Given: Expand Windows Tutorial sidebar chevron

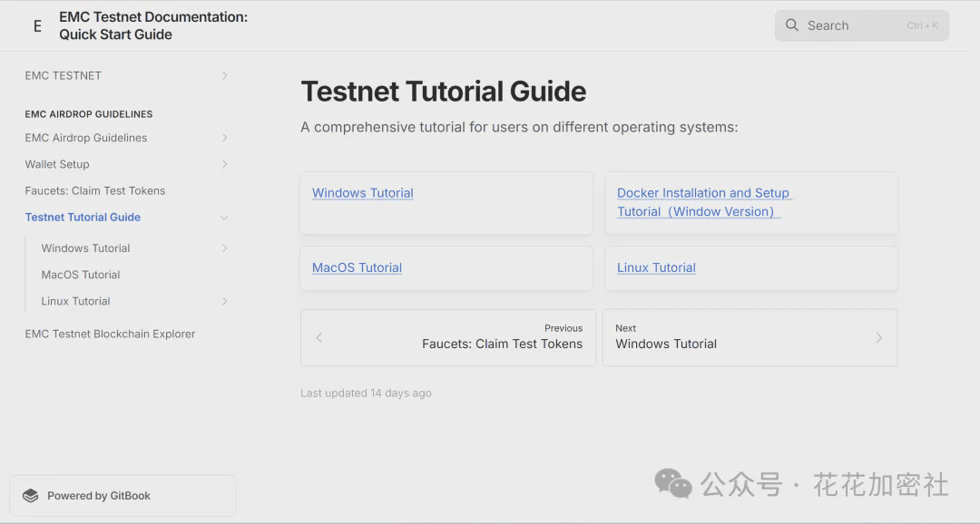Looking at the screenshot, I should point(224,248).
